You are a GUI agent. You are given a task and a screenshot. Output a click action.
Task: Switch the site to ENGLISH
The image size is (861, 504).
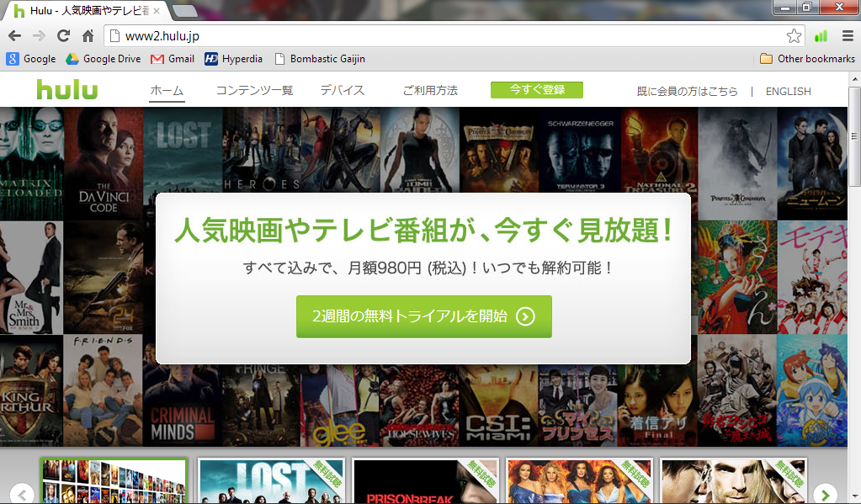click(x=788, y=91)
